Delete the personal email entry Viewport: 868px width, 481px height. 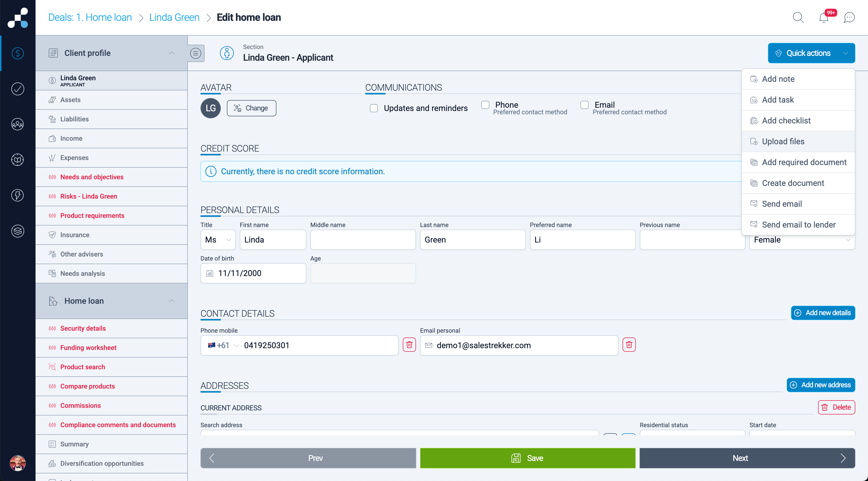pyautogui.click(x=629, y=345)
